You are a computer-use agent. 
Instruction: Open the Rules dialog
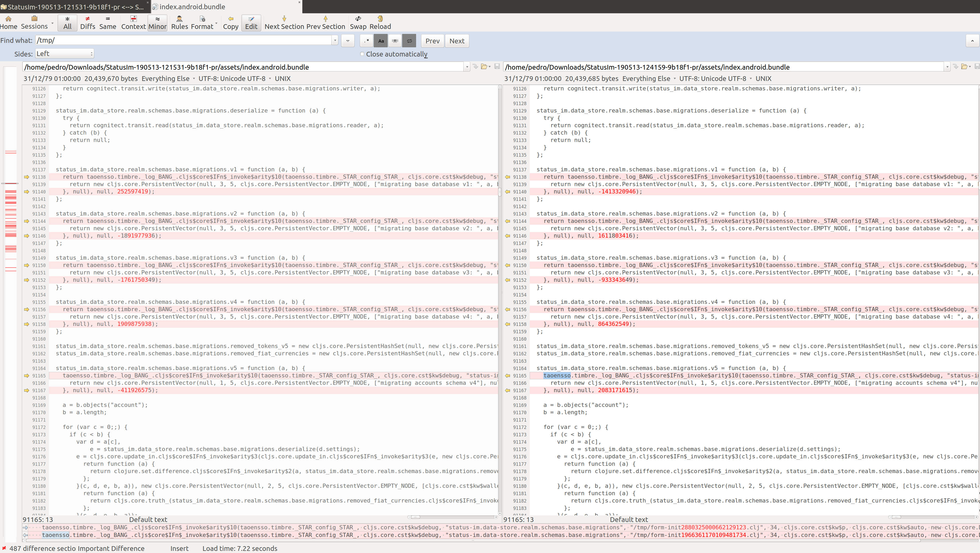(180, 23)
